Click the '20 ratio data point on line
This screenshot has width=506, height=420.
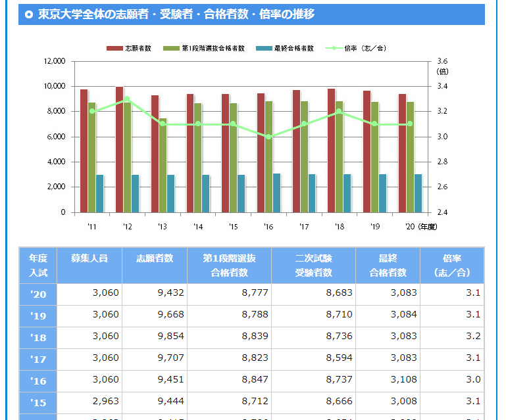point(410,124)
